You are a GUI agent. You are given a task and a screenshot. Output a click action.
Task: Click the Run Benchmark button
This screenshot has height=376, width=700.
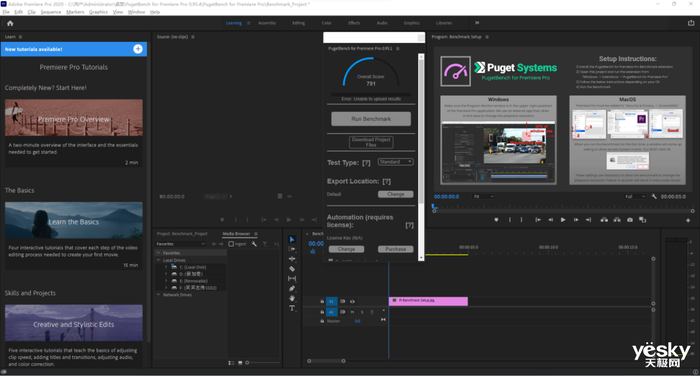[x=371, y=119]
